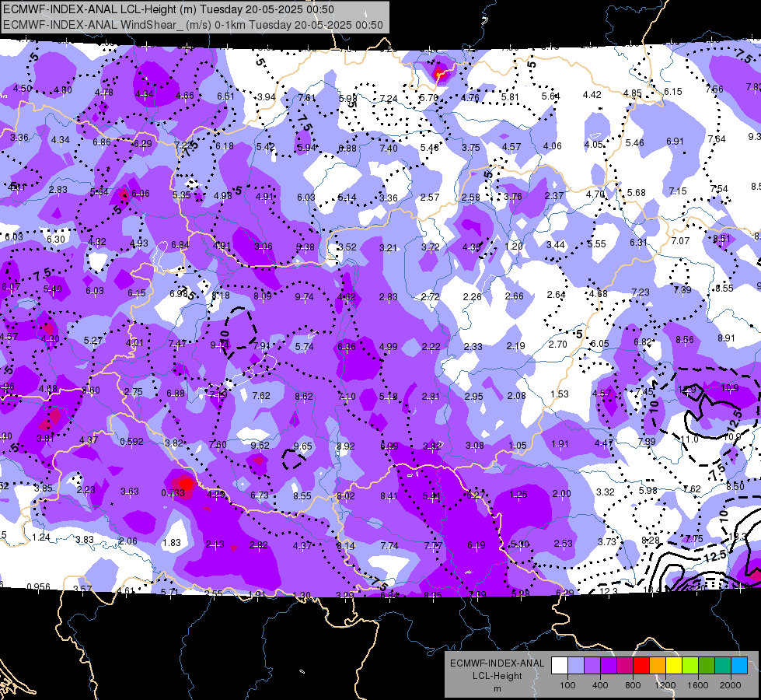This screenshot has height=700, width=761.
Task: Click the sky-blue legend swatch above 2000
Action: coord(739,666)
